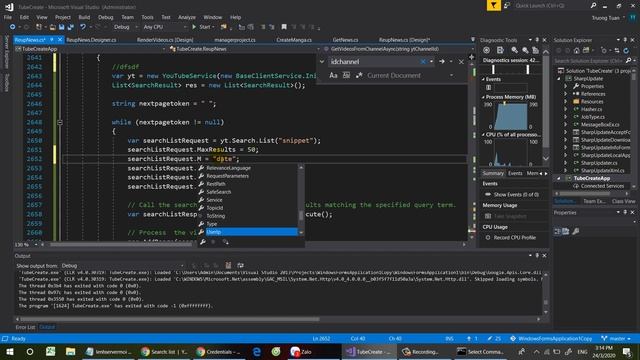The height and width of the screenshot is (360, 640).
Task: Open the Tools menu
Action: coord(147,17)
